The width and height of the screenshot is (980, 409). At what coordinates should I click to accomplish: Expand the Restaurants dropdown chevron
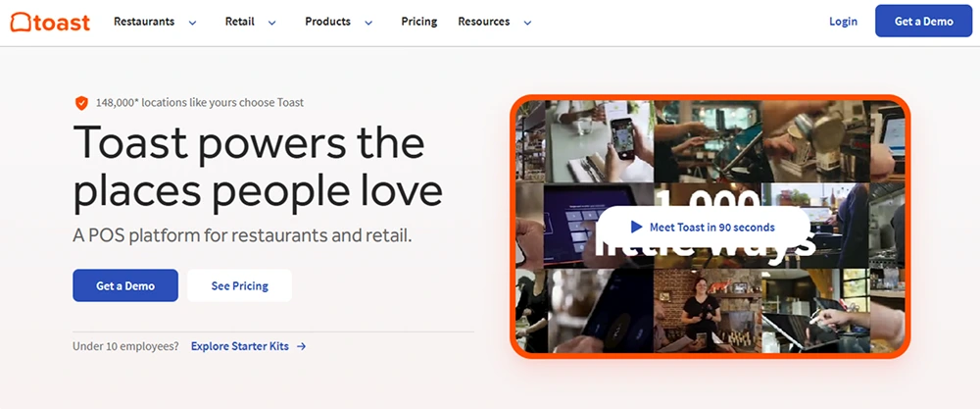[192, 24]
